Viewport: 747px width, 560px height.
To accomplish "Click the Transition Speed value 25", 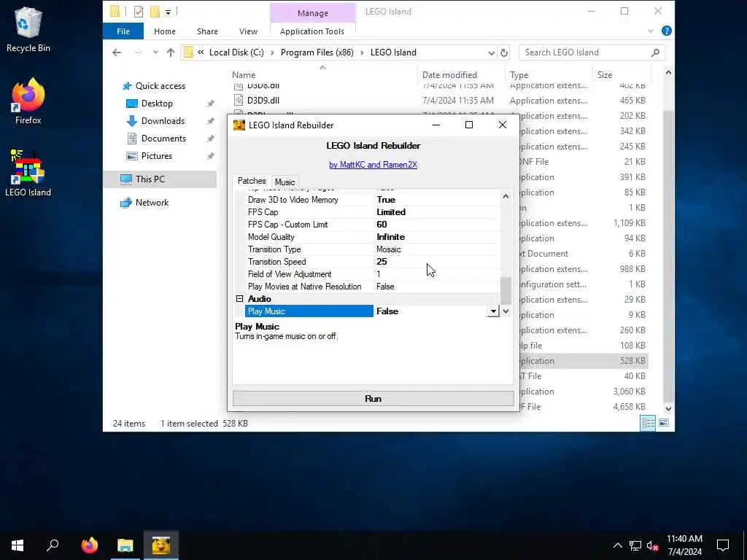I will pyautogui.click(x=382, y=262).
